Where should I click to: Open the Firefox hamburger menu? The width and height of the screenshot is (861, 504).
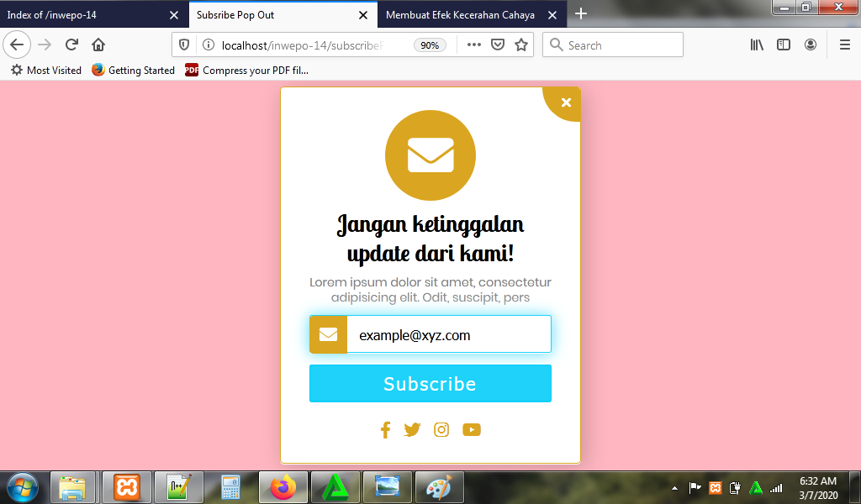click(x=844, y=45)
